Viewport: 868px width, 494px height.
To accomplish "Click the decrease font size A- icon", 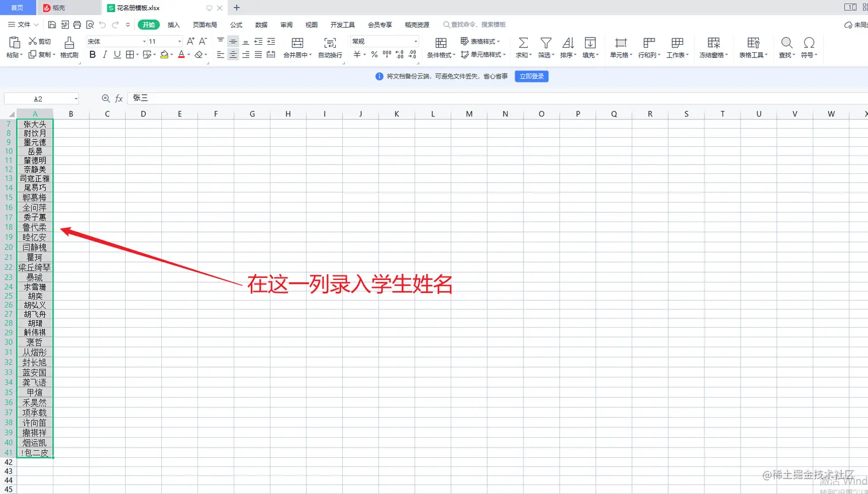I will tap(203, 41).
